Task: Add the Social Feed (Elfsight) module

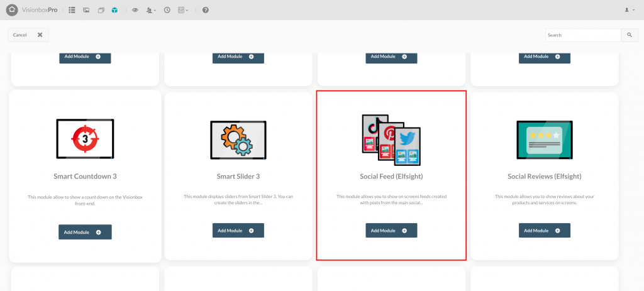Action: [391, 230]
